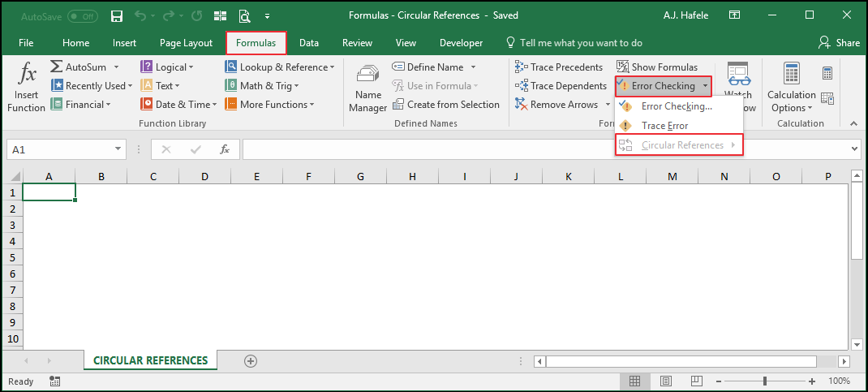Click the Save icon in Quick Access Toolbar

pyautogui.click(x=117, y=16)
